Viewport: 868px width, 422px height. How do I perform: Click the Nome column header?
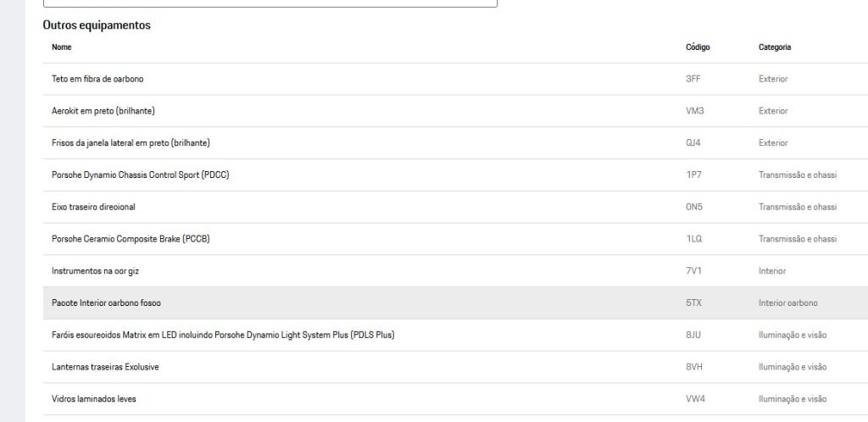coord(62,47)
